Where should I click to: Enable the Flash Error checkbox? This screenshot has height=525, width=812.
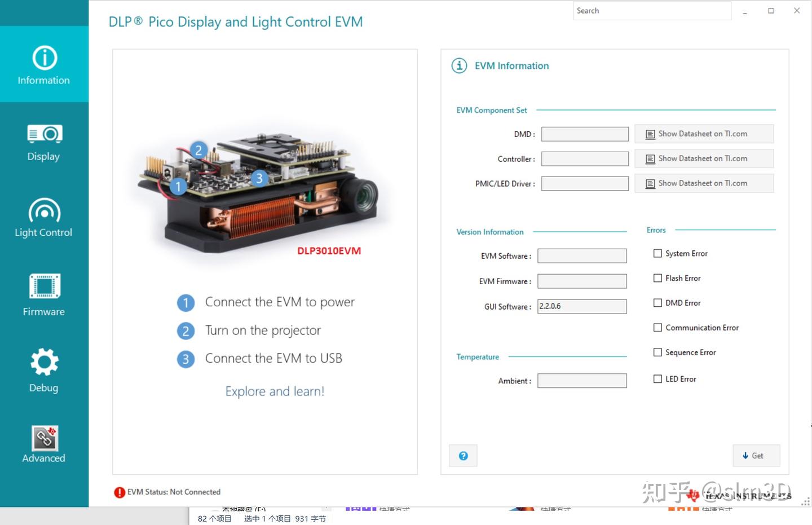[657, 278]
